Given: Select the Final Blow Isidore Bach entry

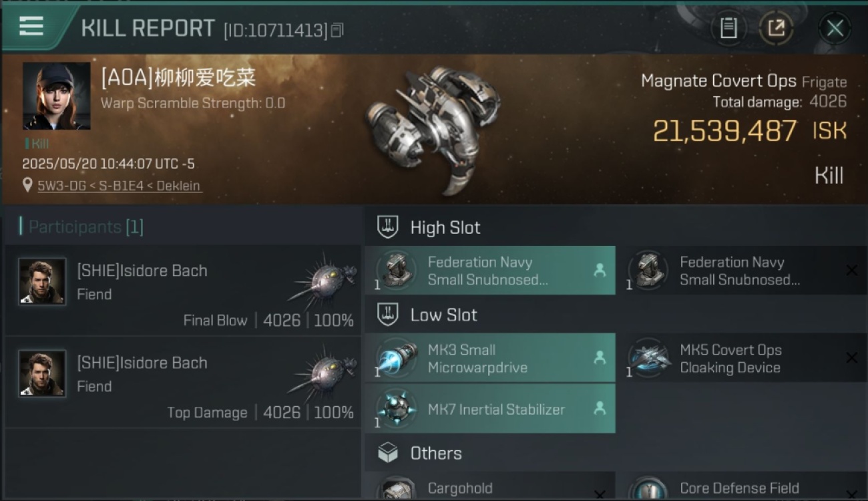Looking at the screenshot, I should pos(183,290).
